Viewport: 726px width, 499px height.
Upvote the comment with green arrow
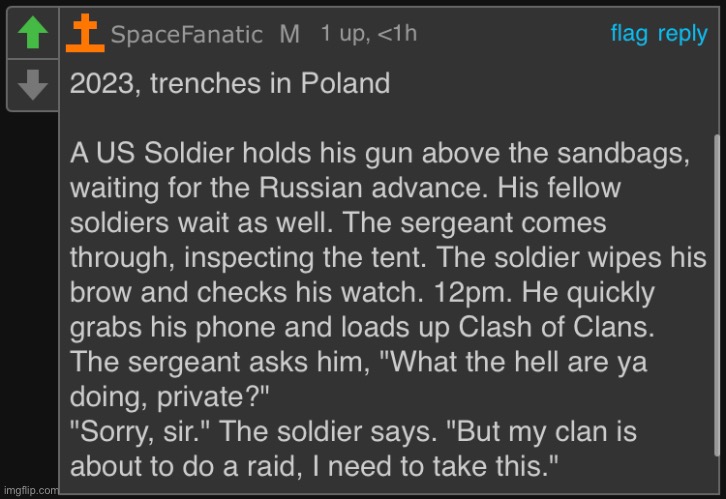coord(32,32)
